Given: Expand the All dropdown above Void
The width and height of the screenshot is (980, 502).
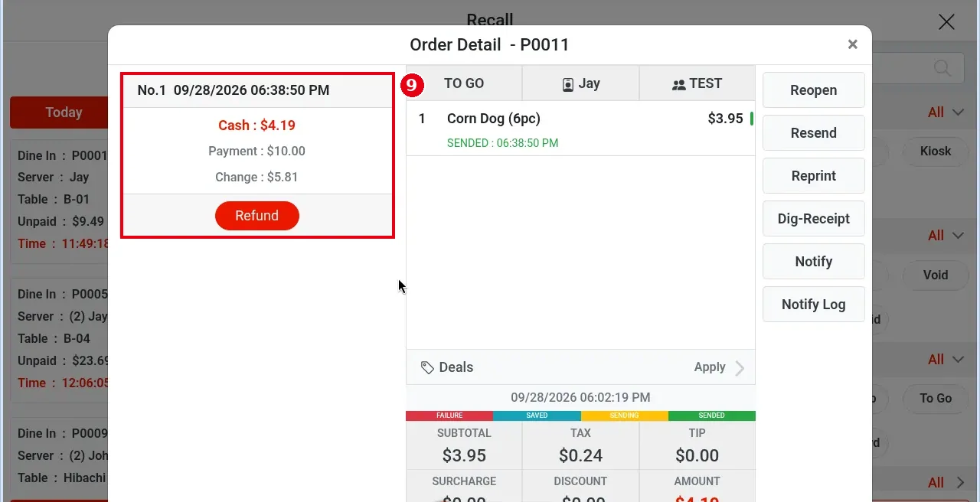Looking at the screenshot, I should point(946,236).
